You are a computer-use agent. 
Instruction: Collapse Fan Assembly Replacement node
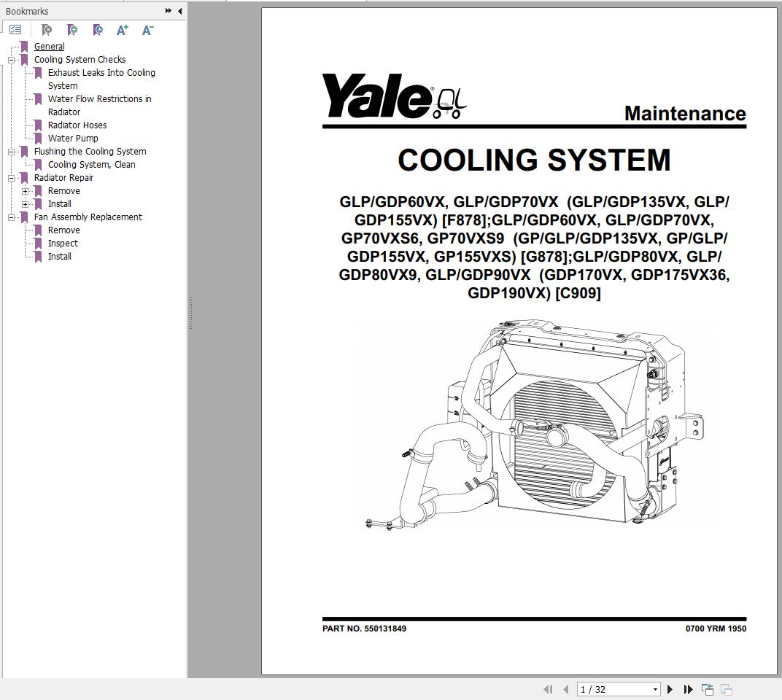[11, 217]
